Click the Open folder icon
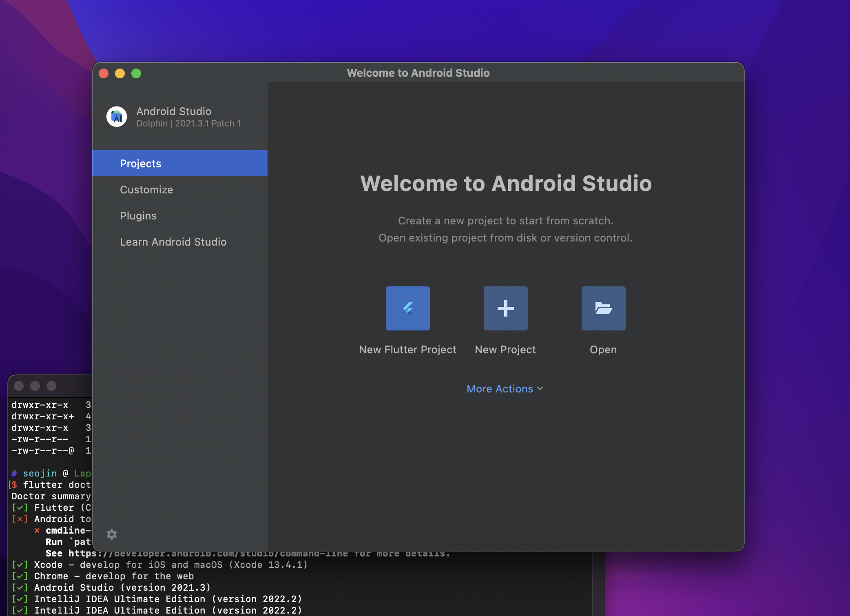 pyautogui.click(x=603, y=308)
